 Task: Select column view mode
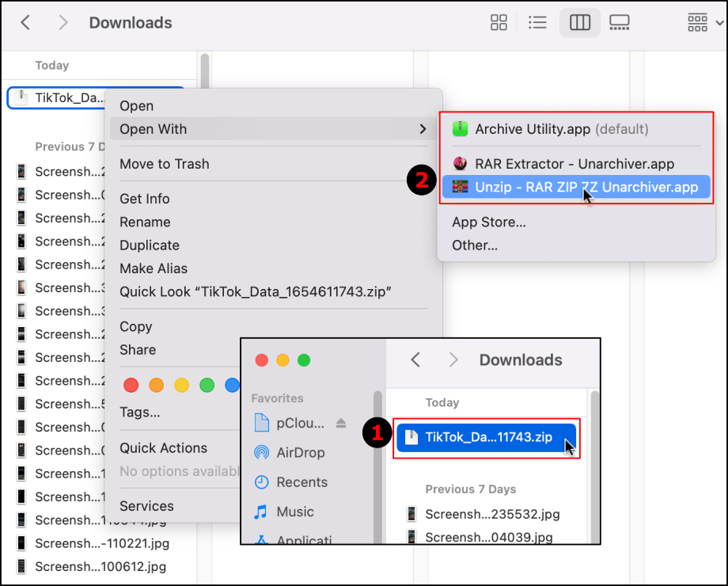580,23
